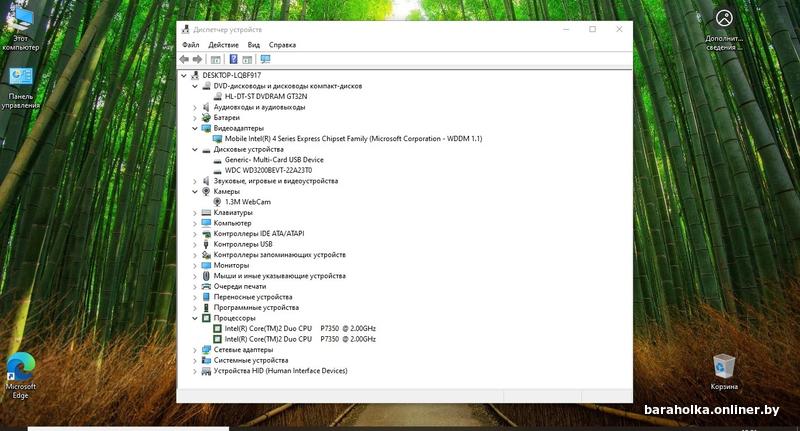
Task: Select the second Intel Core2 Duo P7350 entry
Action: pyautogui.click(x=300, y=339)
